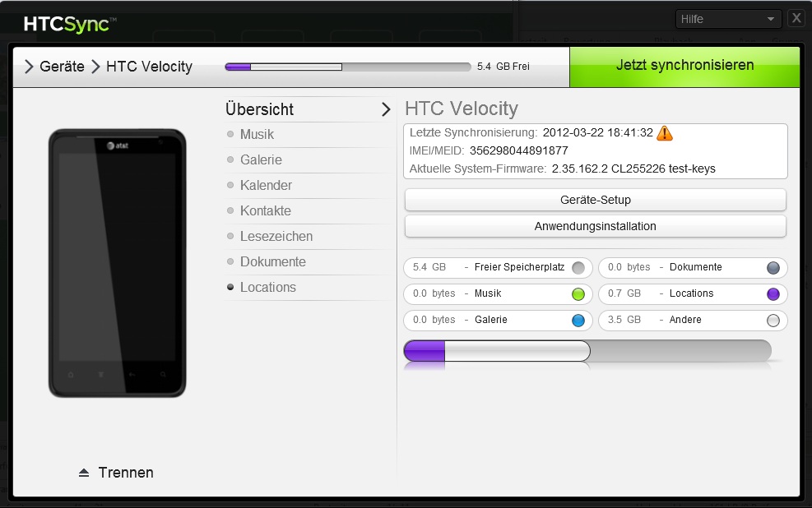Start sync with Jetzt synchronisieren

(x=684, y=66)
